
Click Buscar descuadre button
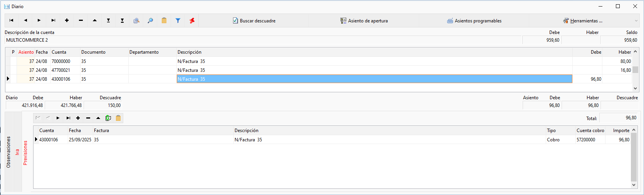pyautogui.click(x=254, y=21)
